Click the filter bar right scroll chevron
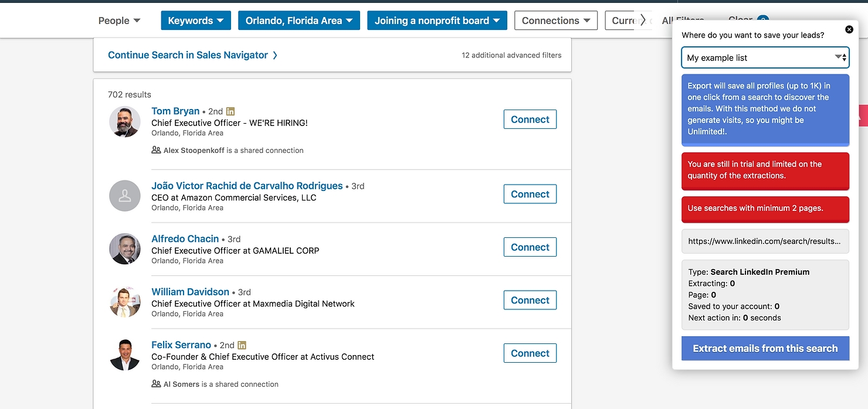The width and height of the screenshot is (868, 409). tap(643, 21)
